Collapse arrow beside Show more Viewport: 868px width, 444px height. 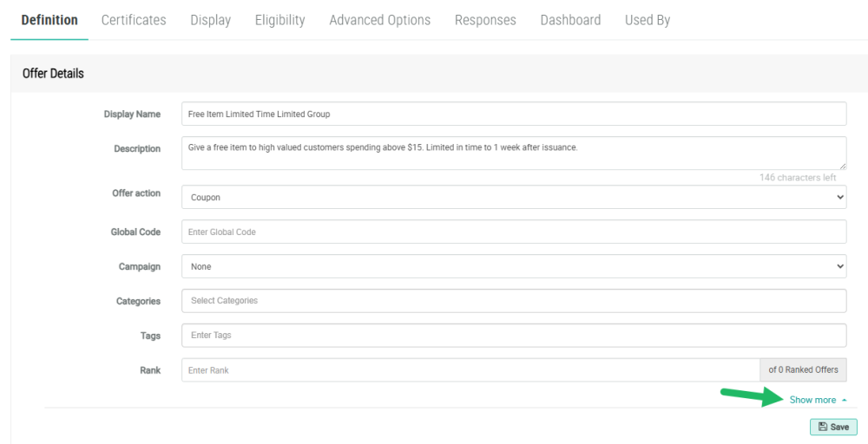point(845,400)
